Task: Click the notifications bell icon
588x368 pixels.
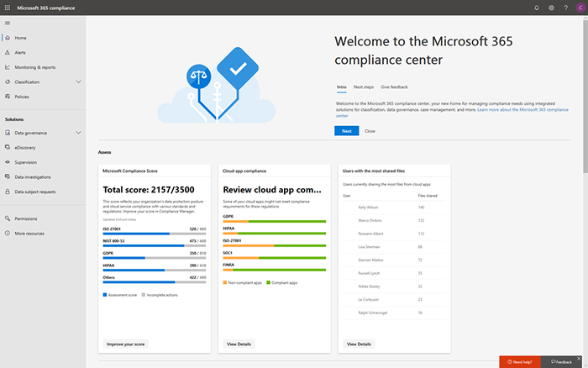Action: (x=537, y=8)
